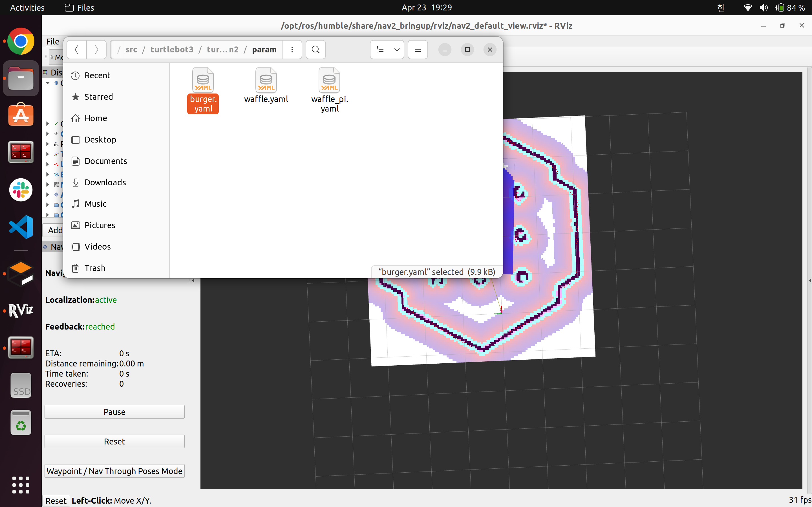Image resolution: width=812 pixels, height=507 pixels.
Task: Expand view options dropdown arrow
Action: click(397, 50)
